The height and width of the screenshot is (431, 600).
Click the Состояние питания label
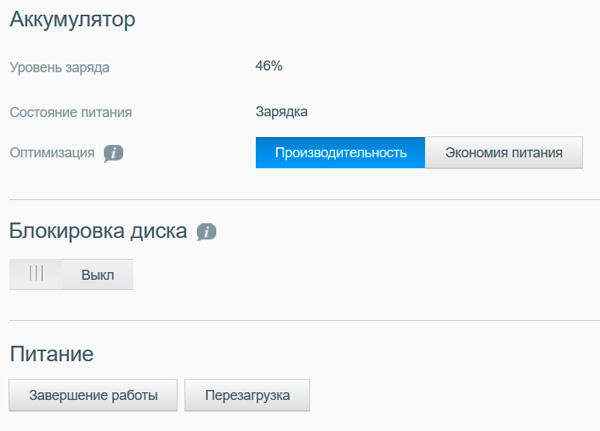coord(70,112)
